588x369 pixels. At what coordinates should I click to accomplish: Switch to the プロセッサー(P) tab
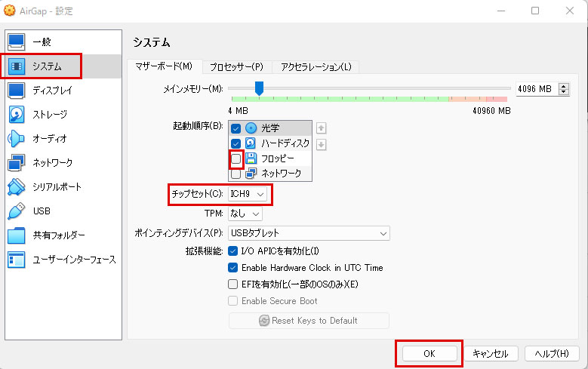tap(236, 67)
